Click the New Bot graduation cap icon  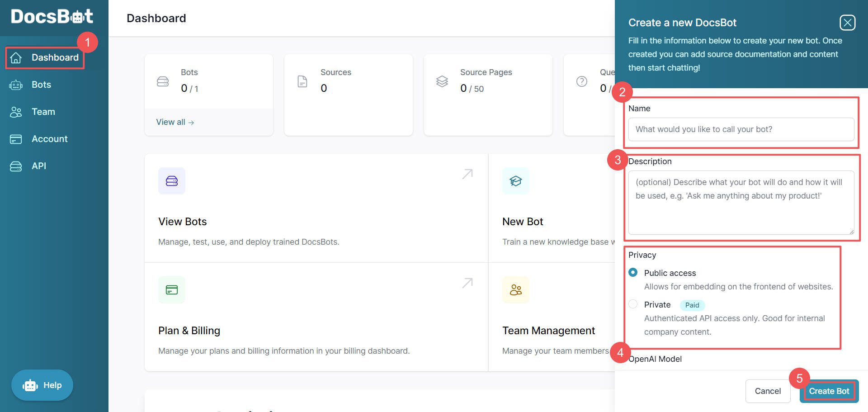516,180
